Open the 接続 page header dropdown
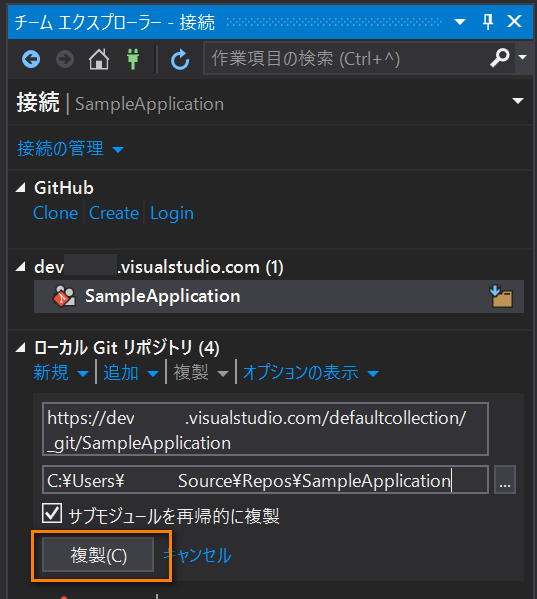The width and height of the screenshot is (537, 599). 518,101
